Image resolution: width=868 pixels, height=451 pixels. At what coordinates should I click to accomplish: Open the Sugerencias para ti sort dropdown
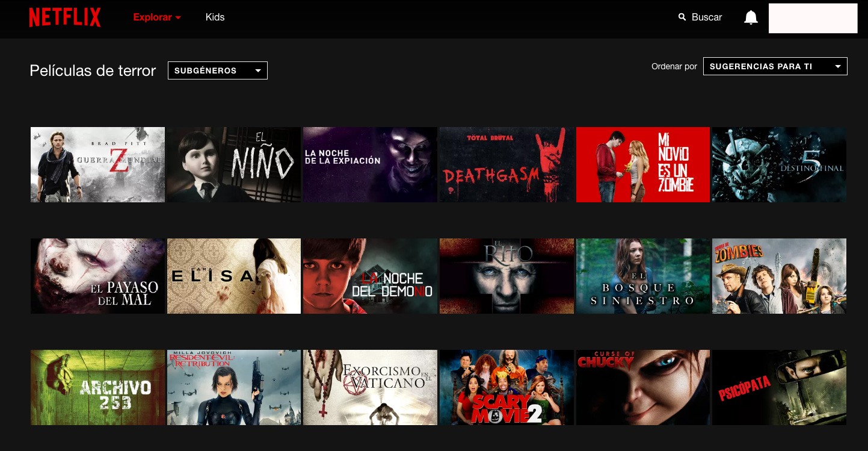coord(775,66)
